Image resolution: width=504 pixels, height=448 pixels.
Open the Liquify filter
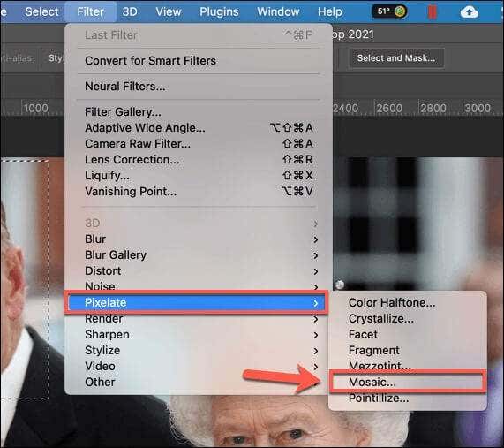point(199,176)
